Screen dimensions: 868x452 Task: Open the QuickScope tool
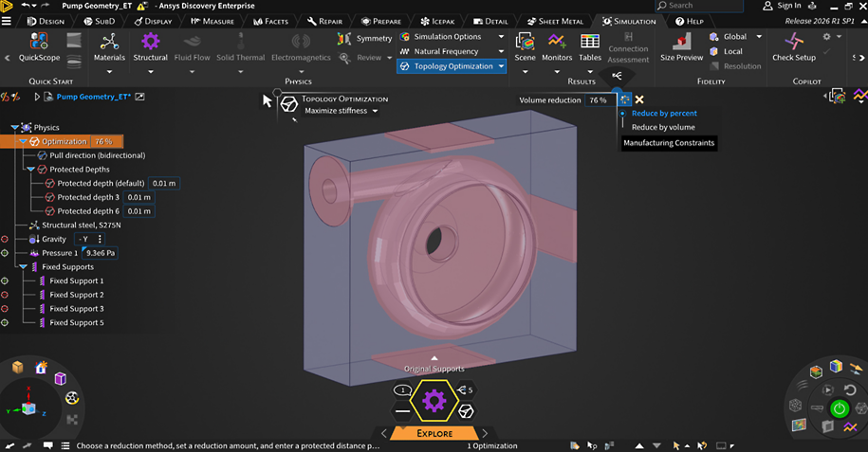tap(39, 47)
